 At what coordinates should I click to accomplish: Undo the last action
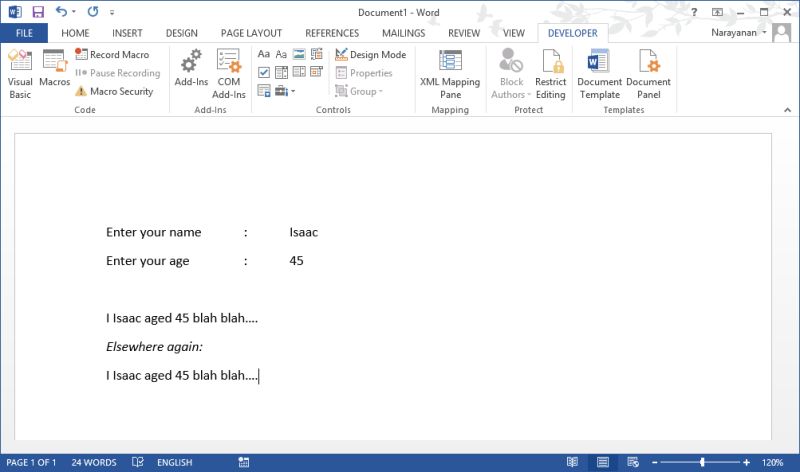(61, 12)
